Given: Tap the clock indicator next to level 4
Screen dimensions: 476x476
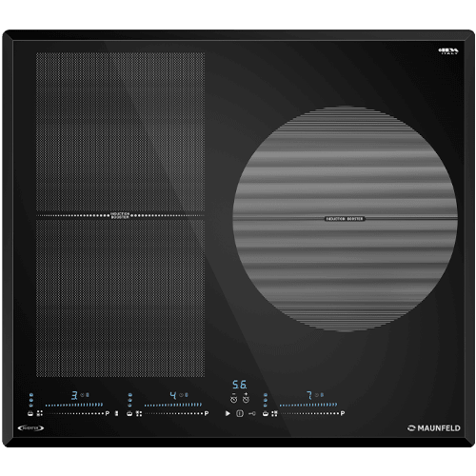Looking at the screenshot, I should [x=182, y=395].
